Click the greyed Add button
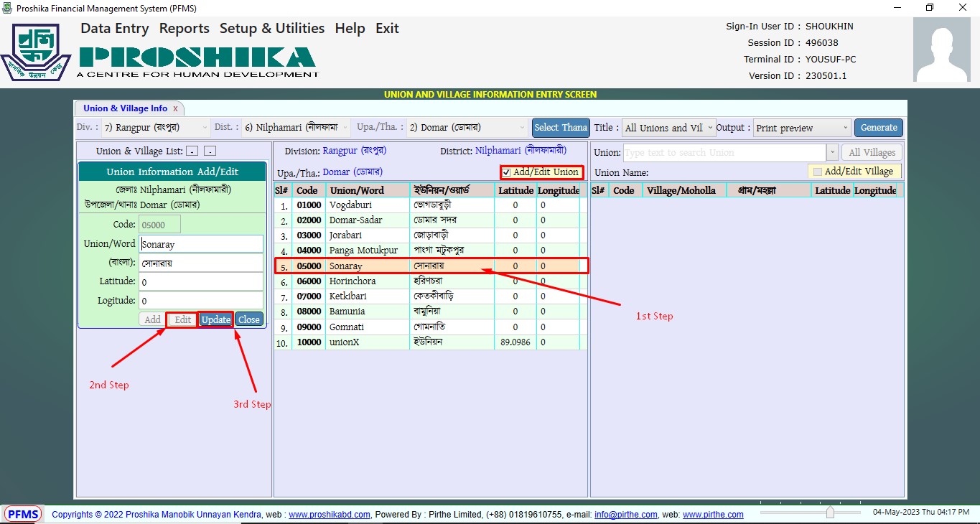 point(153,319)
